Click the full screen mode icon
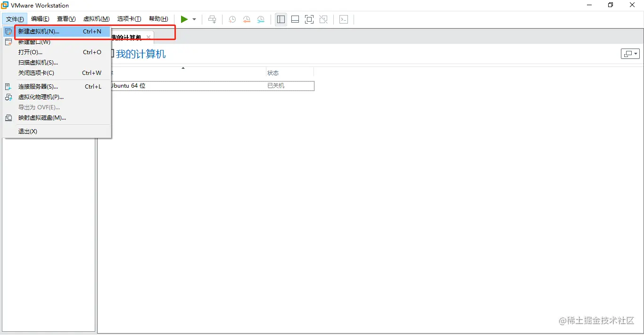Viewport: 644px width, 335px height. pos(309,19)
